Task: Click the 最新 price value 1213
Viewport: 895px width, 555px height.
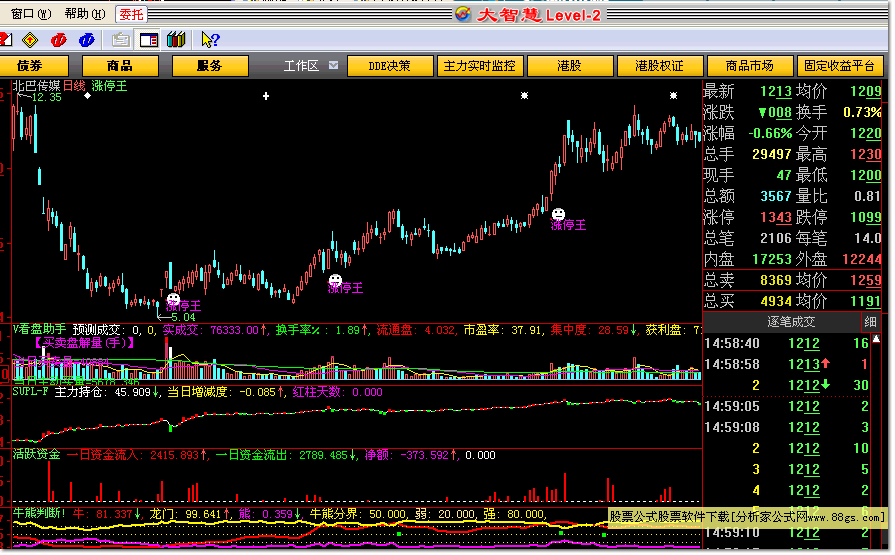Action: (776, 91)
